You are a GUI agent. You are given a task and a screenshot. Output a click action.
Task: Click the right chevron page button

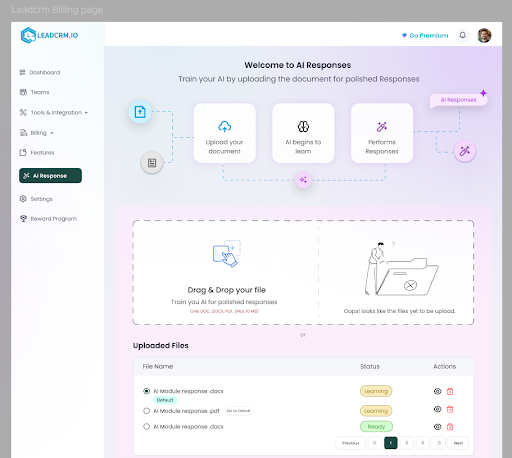439,443
